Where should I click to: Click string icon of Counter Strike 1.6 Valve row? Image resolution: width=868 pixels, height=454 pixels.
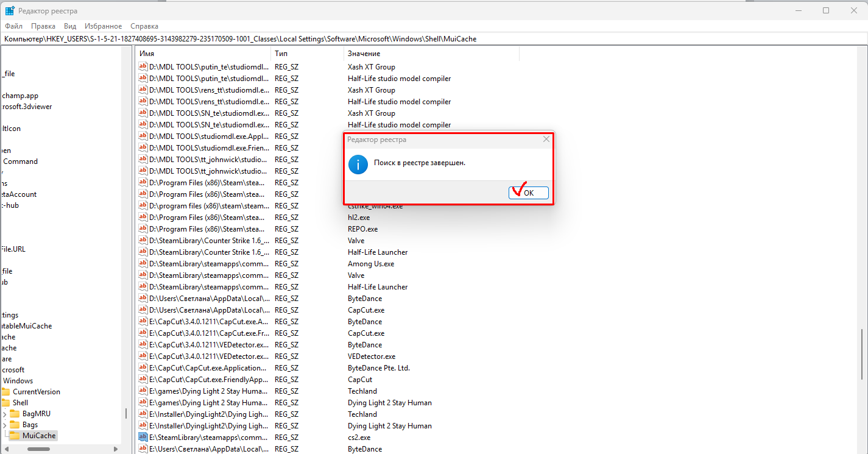click(x=143, y=241)
